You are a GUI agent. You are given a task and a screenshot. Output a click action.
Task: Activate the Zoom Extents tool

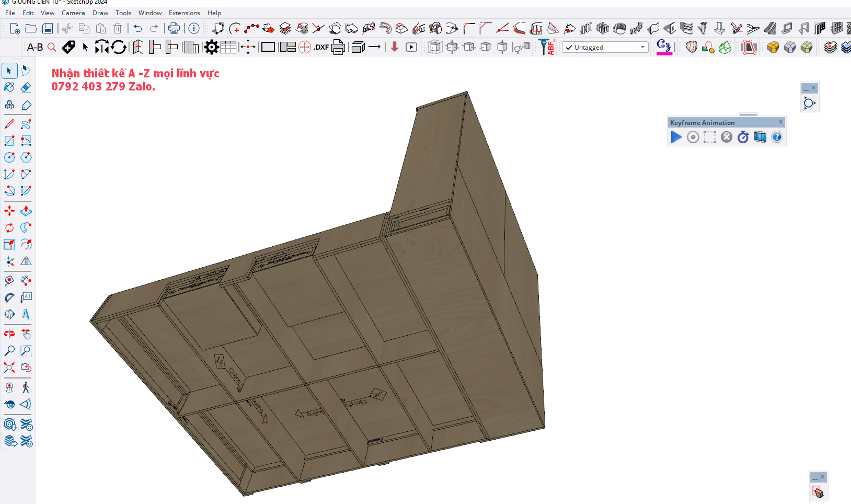[9, 368]
